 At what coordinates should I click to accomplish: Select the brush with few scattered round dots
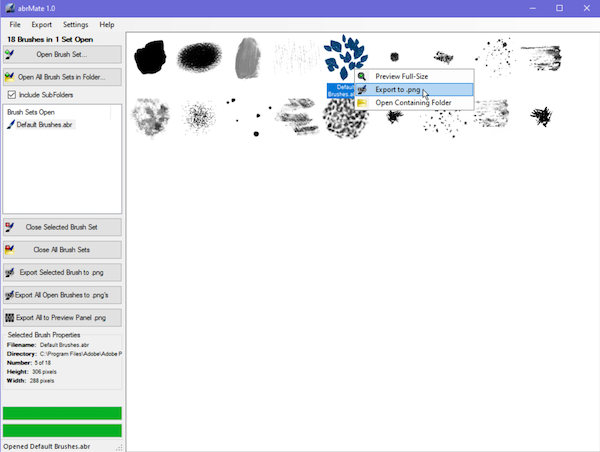249,116
